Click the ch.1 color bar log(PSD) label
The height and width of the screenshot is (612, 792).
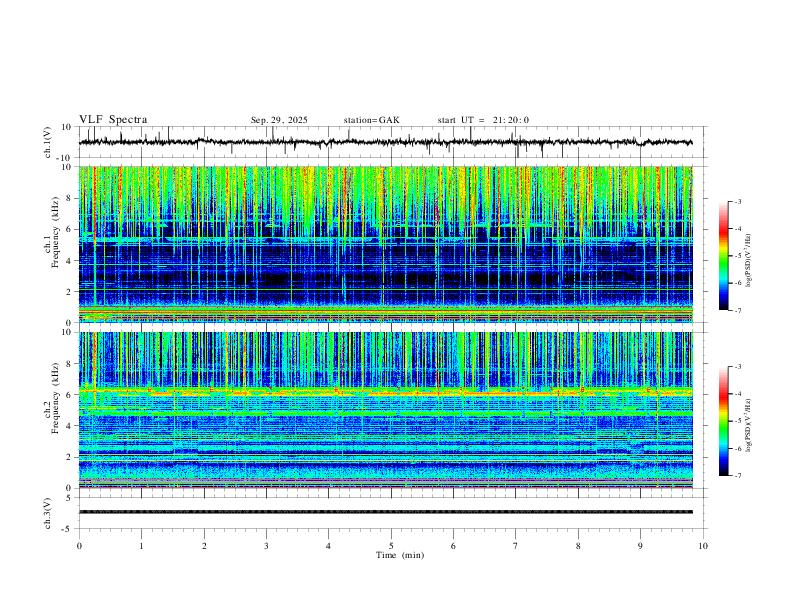pyautogui.click(x=748, y=261)
